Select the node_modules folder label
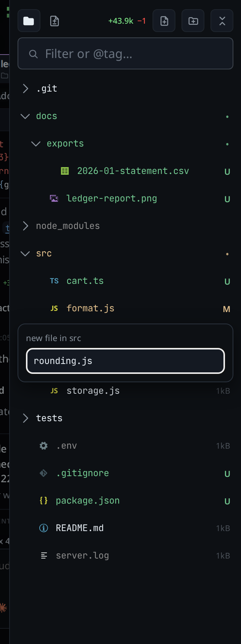 tap(68, 226)
